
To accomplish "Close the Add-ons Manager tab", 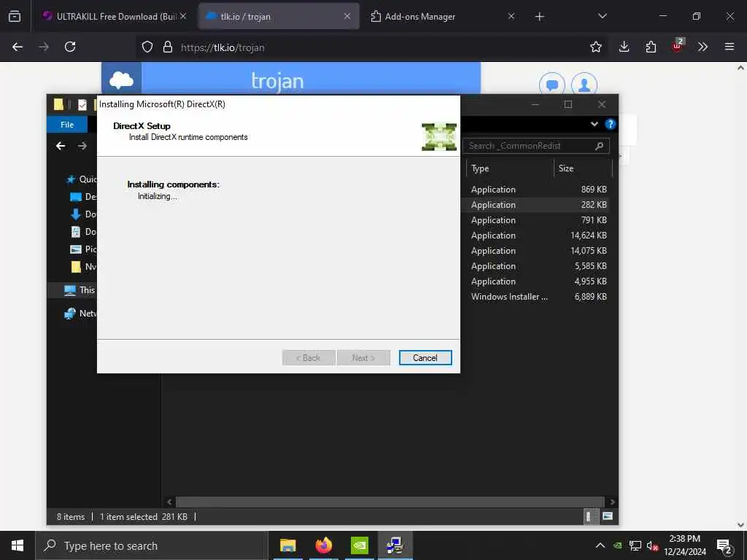I will tap(511, 16).
